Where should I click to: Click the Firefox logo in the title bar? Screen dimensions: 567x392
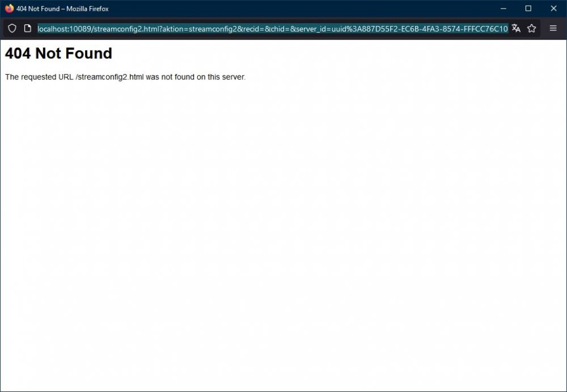click(9, 8)
